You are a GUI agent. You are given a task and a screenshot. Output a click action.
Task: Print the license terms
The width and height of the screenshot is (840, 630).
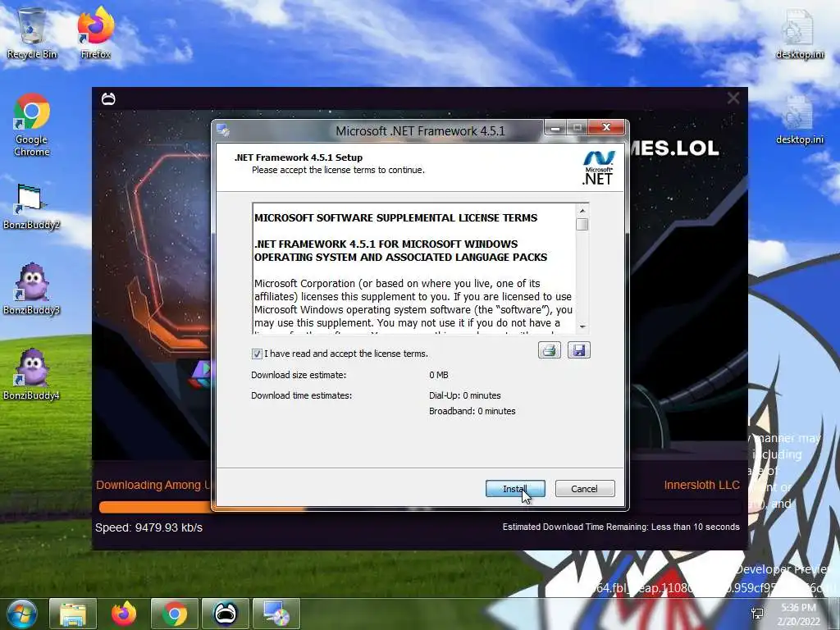click(549, 350)
